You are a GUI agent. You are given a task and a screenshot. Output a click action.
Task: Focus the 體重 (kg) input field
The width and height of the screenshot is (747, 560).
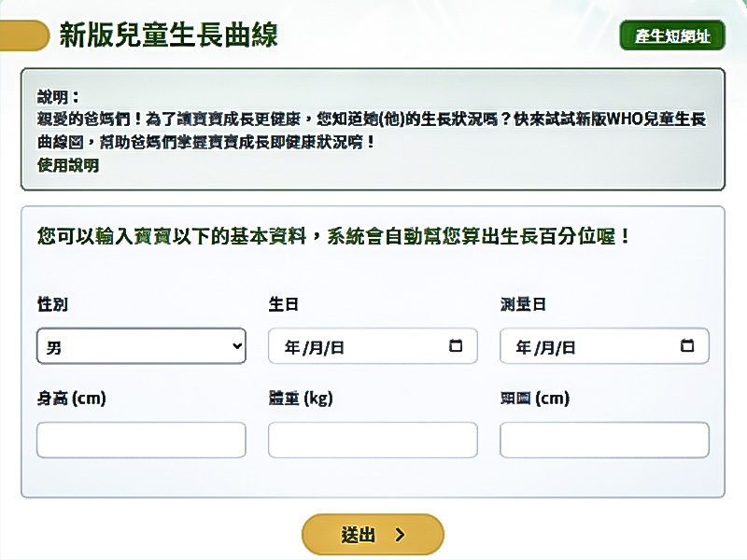[x=373, y=440]
